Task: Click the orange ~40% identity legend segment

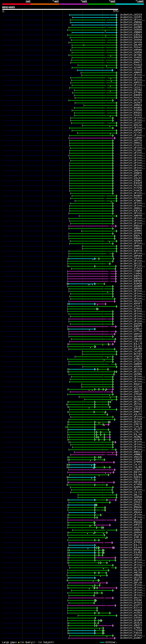Action: [x=45, y=4]
